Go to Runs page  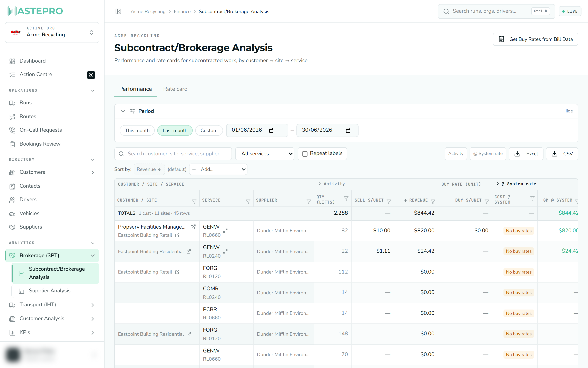[x=52, y=103]
